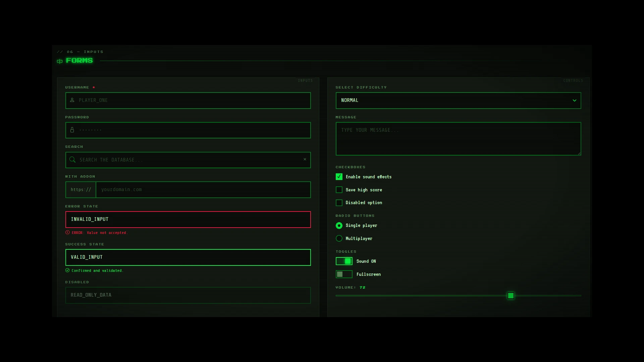Screen dimensions: 644x362
Task: Select the Multiplayer radio button
Action: 339,238
